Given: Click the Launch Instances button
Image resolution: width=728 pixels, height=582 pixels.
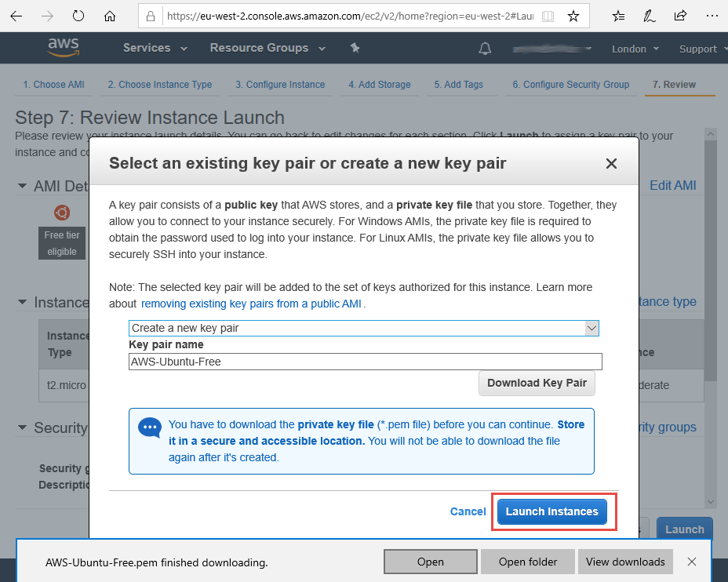Looking at the screenshot, I should click(552, 511).
